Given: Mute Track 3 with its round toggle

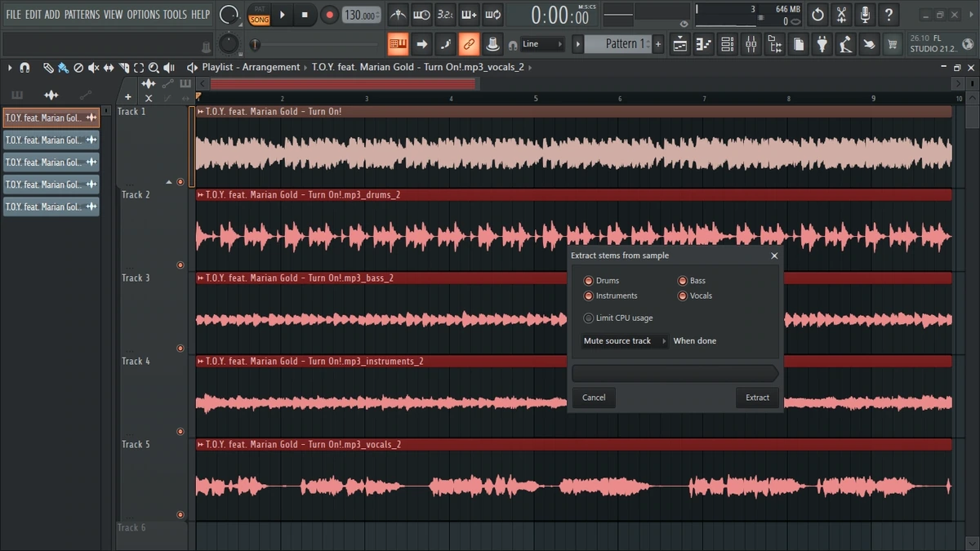Looking at the screenshot, I should click(x=180, y=349).
